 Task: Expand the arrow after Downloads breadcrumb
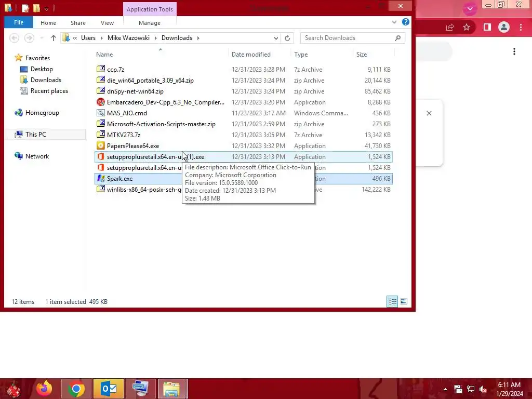198,38
